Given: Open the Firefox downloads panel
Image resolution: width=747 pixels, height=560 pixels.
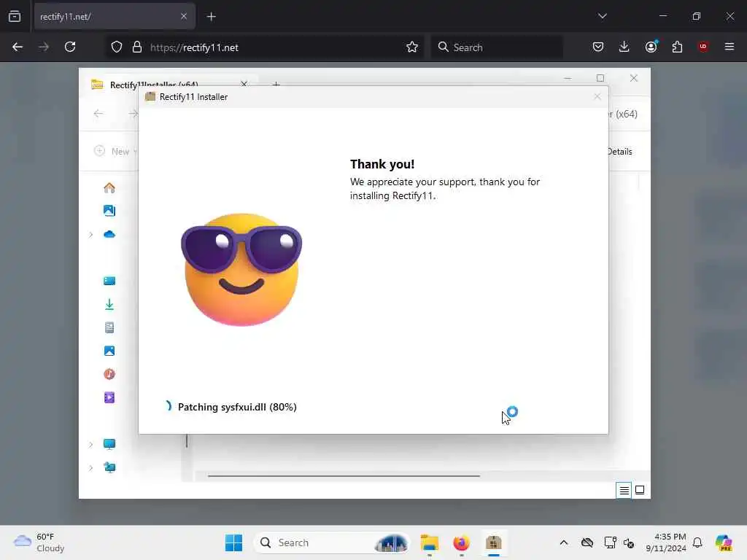Looking at the screenshot, I should coord(624,47).
